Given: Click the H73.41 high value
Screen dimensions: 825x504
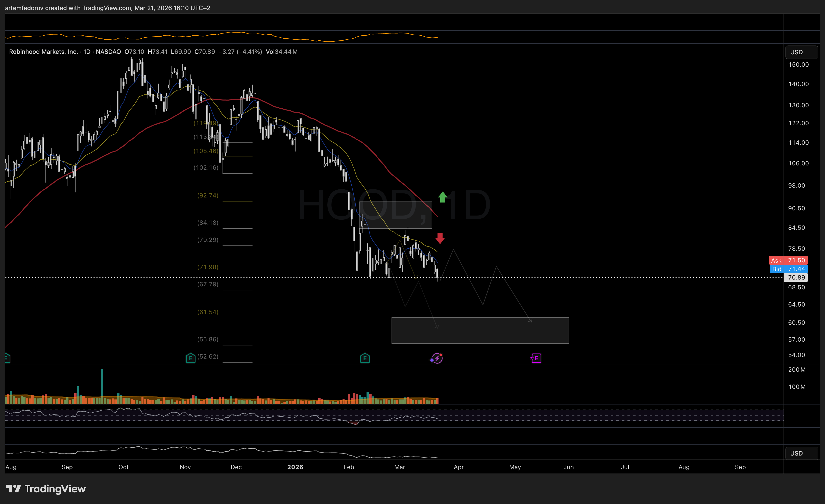Looking at the screenshot, I should point(157,52).
